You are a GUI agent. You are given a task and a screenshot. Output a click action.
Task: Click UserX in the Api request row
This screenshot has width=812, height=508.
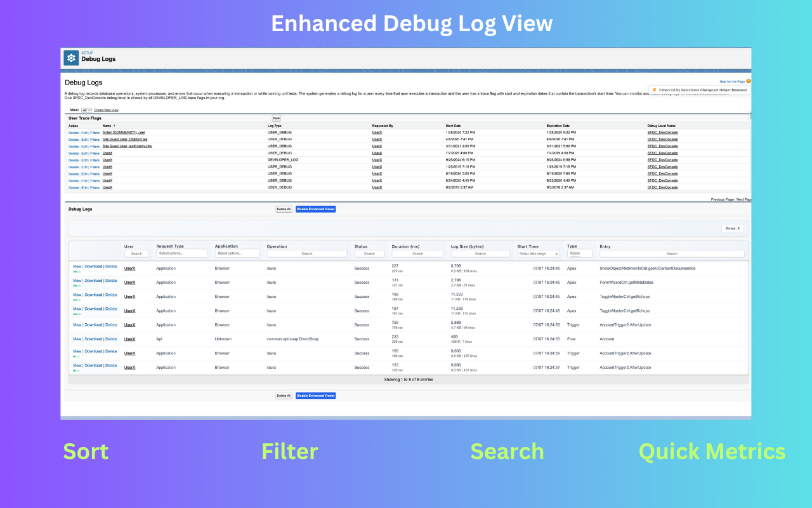[129, 339]
